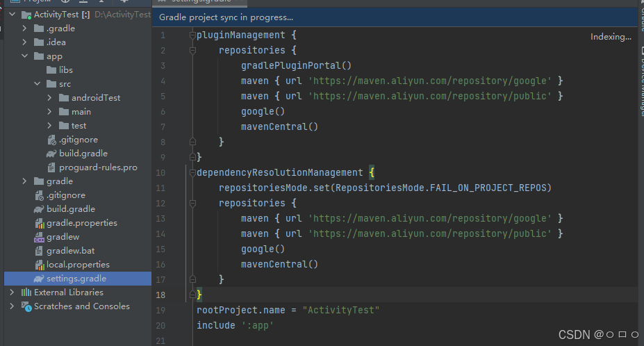Collapse the src folder
Screen dimensions: 644x346
click(37, 84)
